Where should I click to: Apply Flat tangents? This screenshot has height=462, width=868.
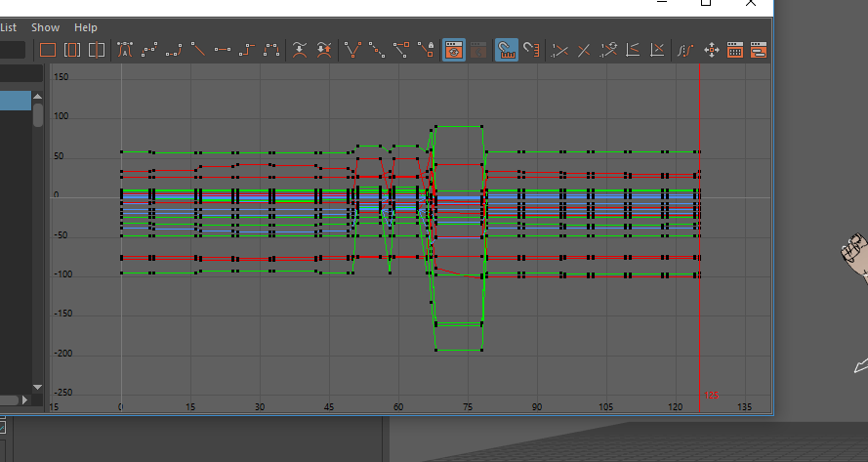pos(223,51)
